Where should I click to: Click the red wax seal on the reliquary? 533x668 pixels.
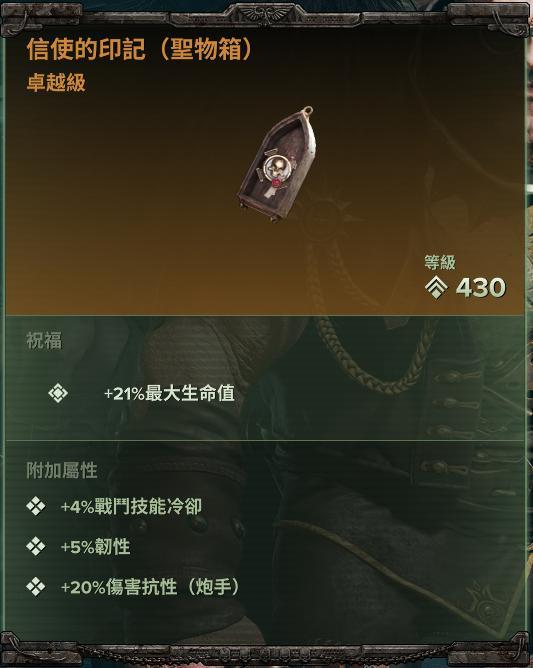click(x=277, y=184)
